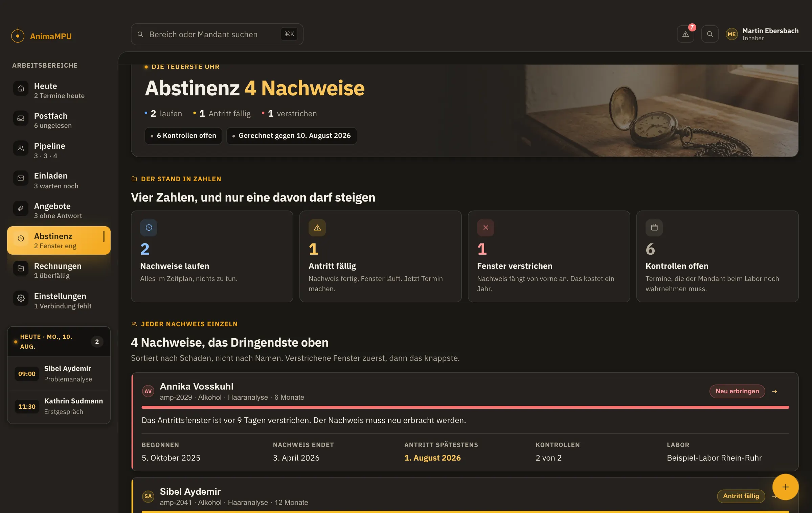Image resolution: width=812 pixels, height=513 pixels.
Task: Click the Abstinenz clock icon in sidebar
Action: coord(21,238)
